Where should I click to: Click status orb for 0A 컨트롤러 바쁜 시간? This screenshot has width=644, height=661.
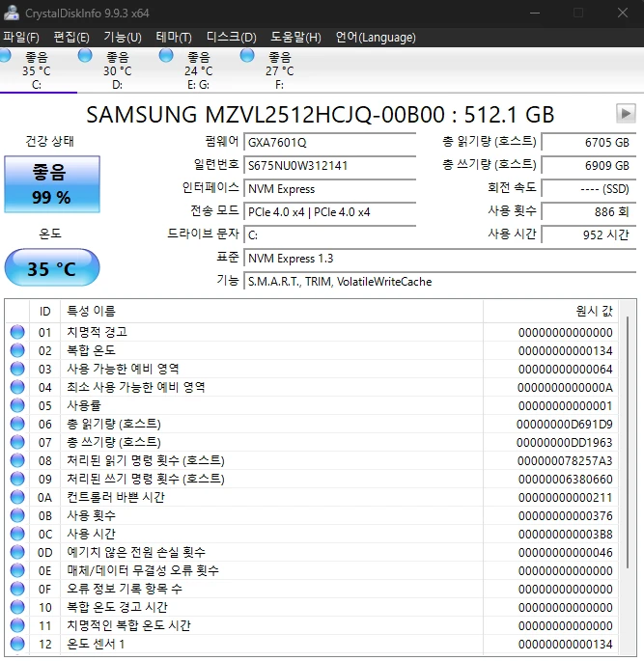coord(17,497)
